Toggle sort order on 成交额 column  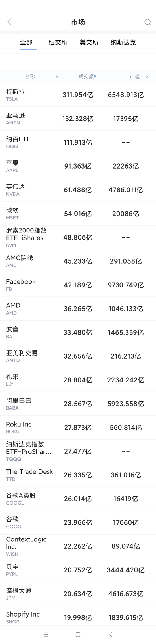[x=87, y=76]
